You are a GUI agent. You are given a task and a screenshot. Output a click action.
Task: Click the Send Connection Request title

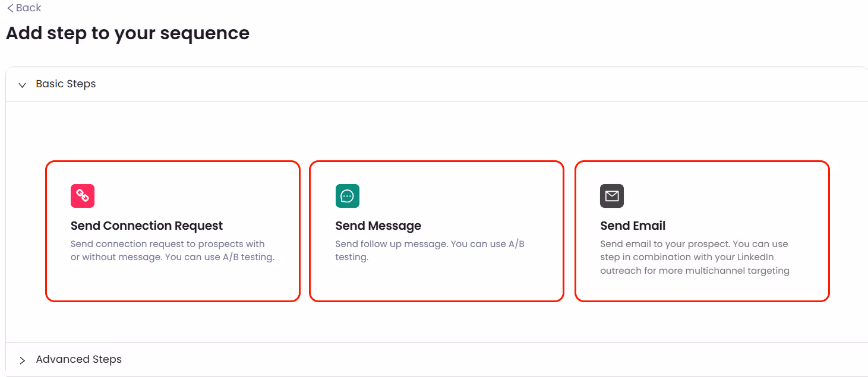tap(147, 226)
